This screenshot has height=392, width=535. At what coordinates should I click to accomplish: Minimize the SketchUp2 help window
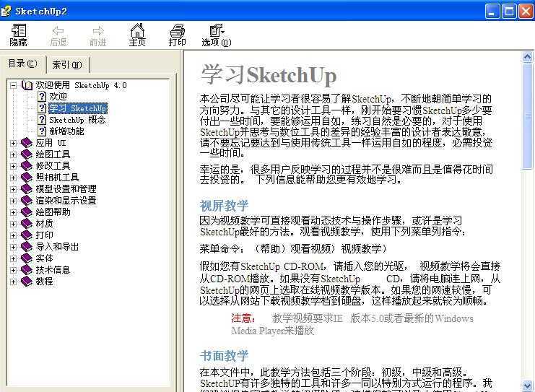click(x=492, y=12)
